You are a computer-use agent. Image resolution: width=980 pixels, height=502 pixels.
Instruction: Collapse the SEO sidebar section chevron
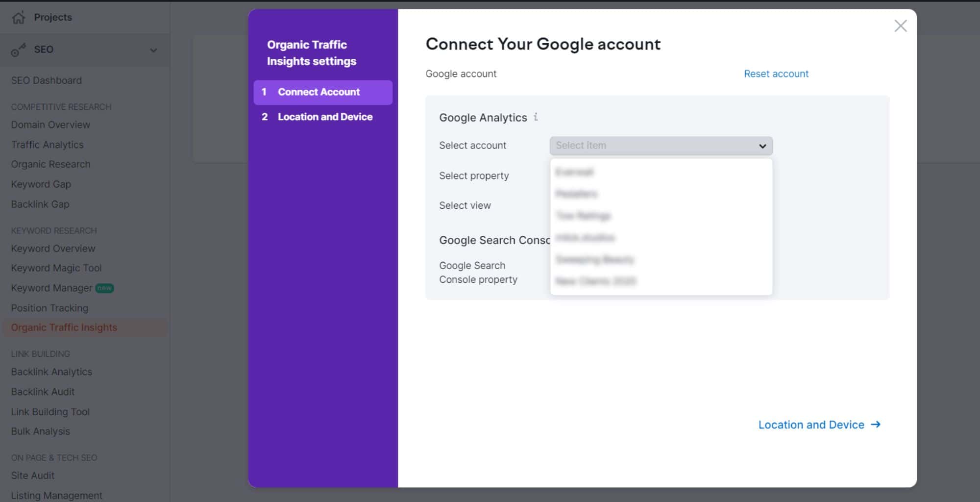tap(153, 50)
